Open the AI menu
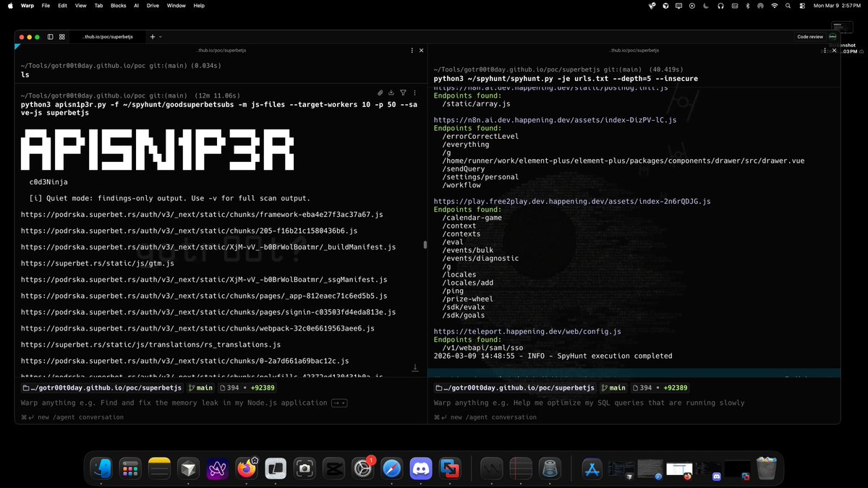This screenshot has height=488, width=868. point(136,5)
